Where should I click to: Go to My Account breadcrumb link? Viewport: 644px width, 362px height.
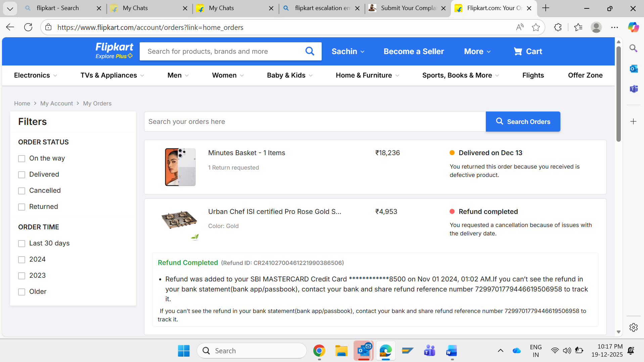click(x=56, y=103)
